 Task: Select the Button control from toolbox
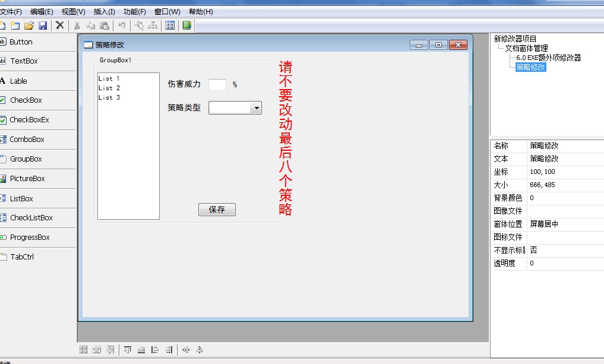point(38,42)
